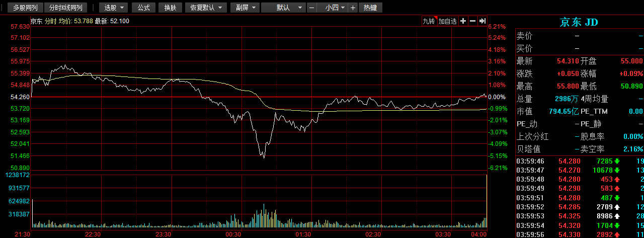The image size is (644, 238).
Task: Increase font size with toolbar plus
Action: pos(353,8)
